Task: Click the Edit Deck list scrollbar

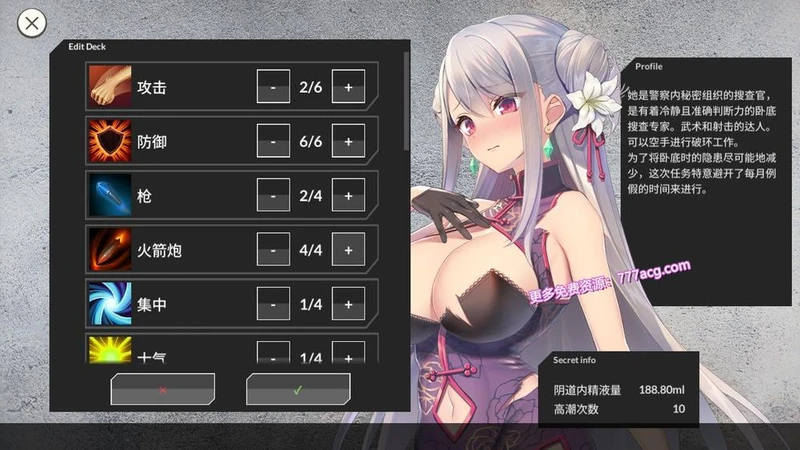Action: (x=406, y=101)
